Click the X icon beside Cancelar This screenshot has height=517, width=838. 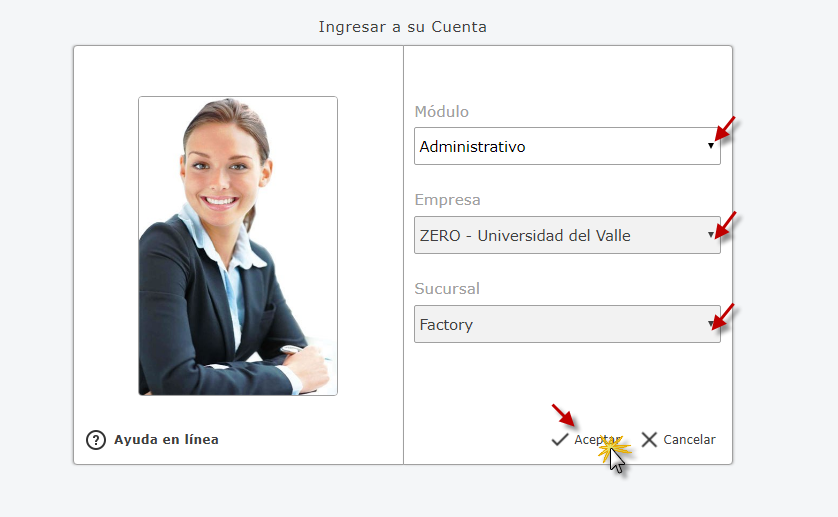pyautogui.click(x=649, y=439)
